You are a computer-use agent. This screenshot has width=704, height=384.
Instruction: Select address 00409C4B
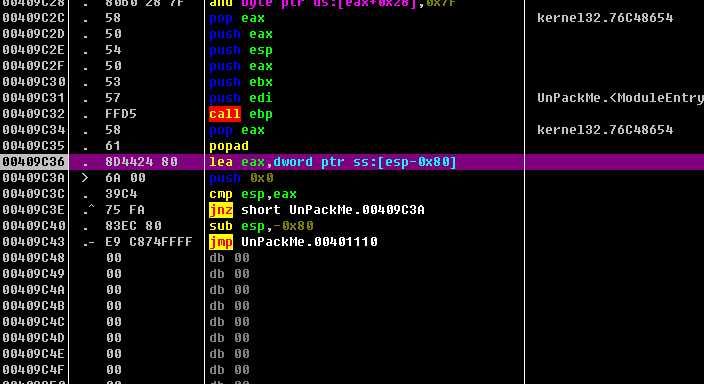tap(34, 306)
